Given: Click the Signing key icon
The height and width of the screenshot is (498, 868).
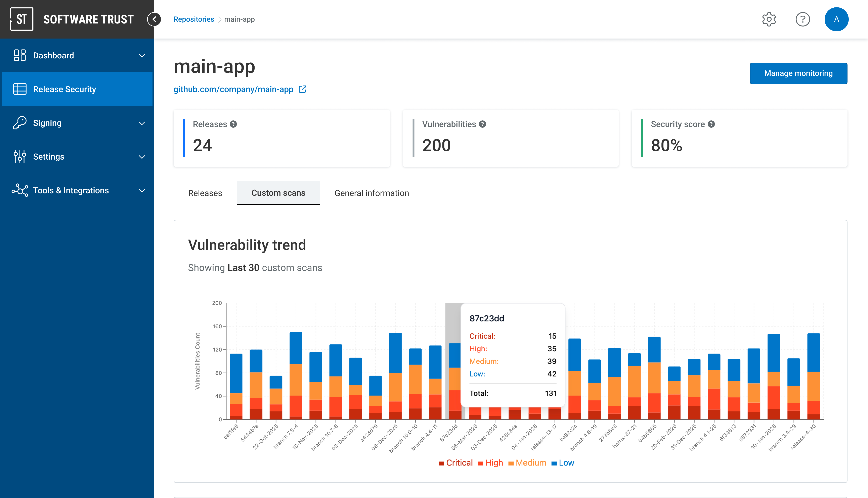Looking at the screenshot, I should (20, 123).
